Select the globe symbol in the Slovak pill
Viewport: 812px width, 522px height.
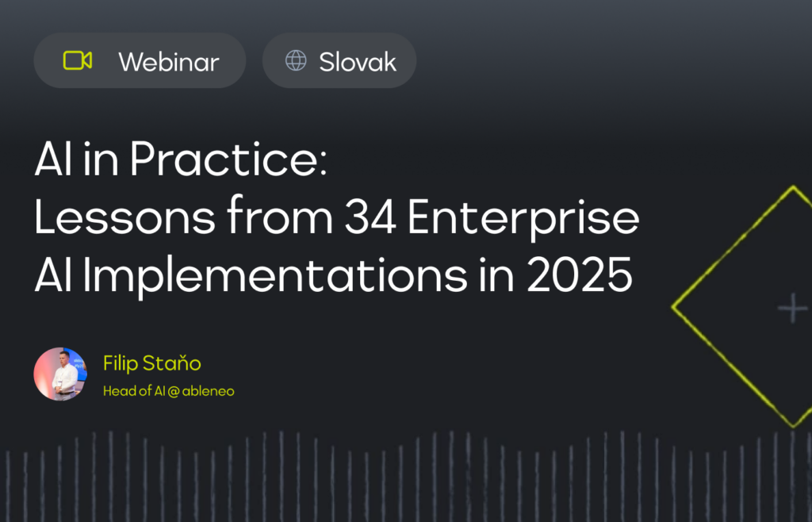point(297,59)
